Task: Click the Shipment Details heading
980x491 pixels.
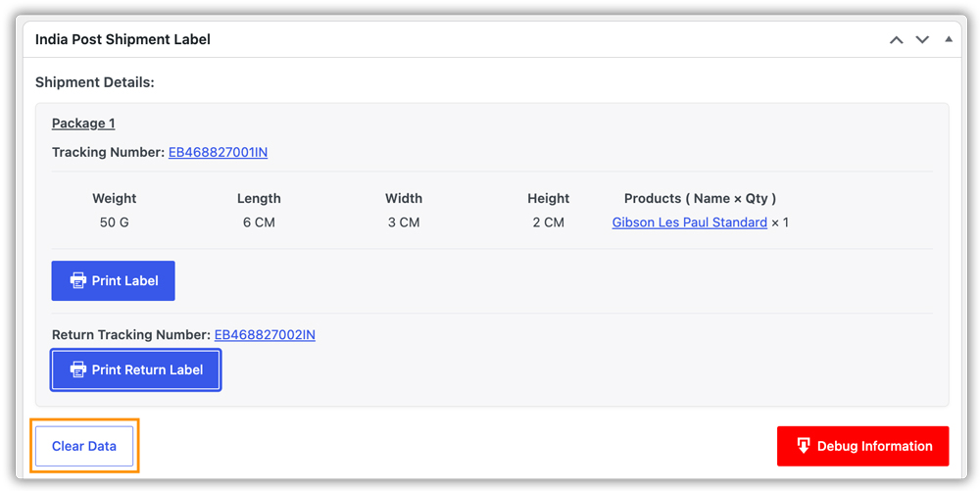Action: click(94, 82)
